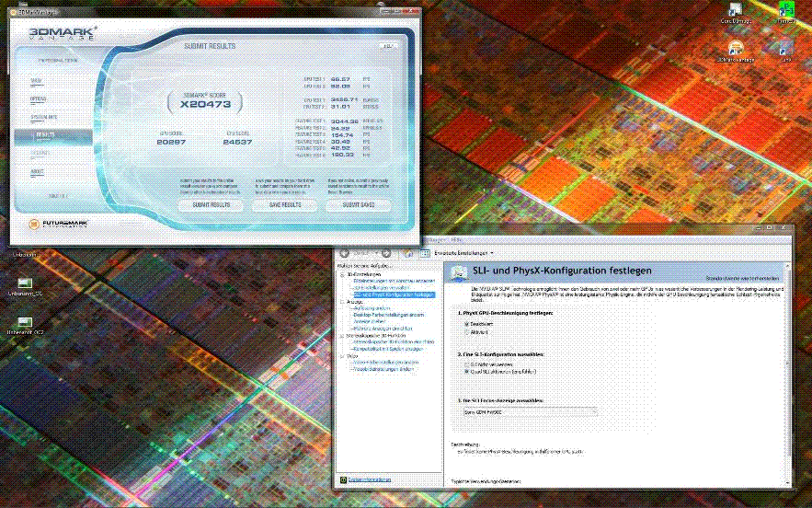The width and height of the screenshot is (812, 508).
Task: Select 'Quad-SLI aktivieren' radio option
Action: click(x=466, y=372)
